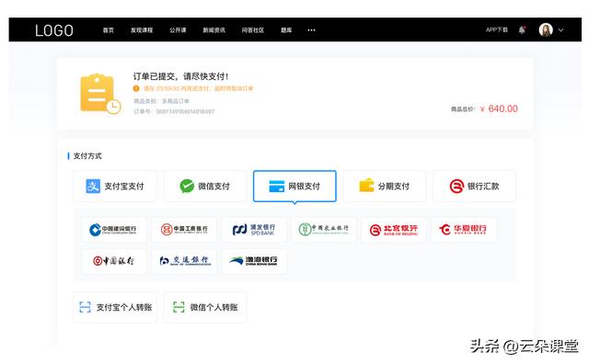Open 支付宝个人转账 scan transfer option
Image resolution: width=589 pixels, height=364 pixels.
(x=115, y=307)
